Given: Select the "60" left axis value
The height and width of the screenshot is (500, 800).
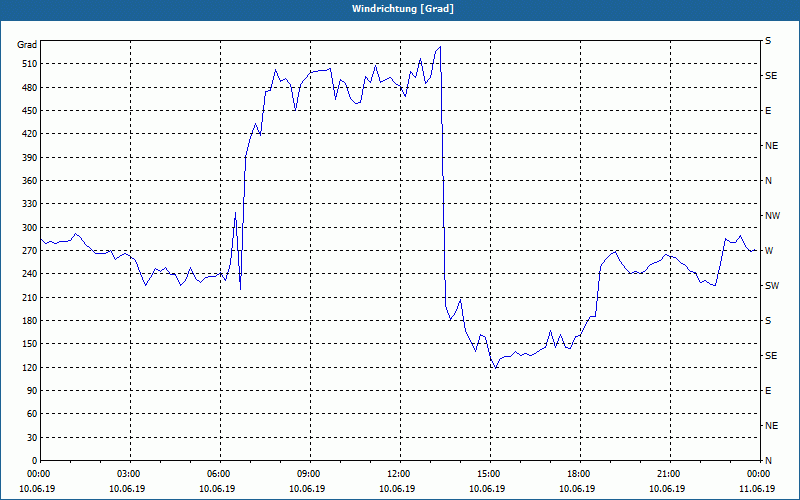Looking at the screenshot, I should [32, 414].
